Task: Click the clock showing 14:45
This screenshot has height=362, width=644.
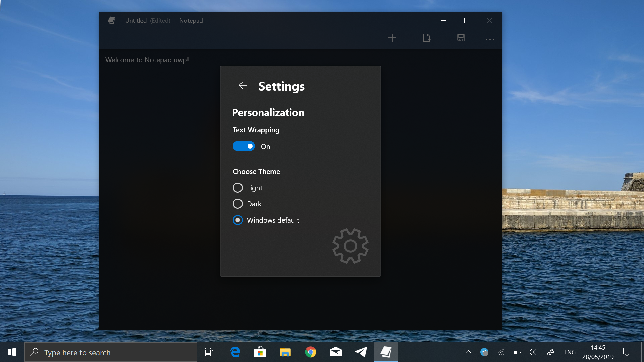Action: (x=598, y=352)
